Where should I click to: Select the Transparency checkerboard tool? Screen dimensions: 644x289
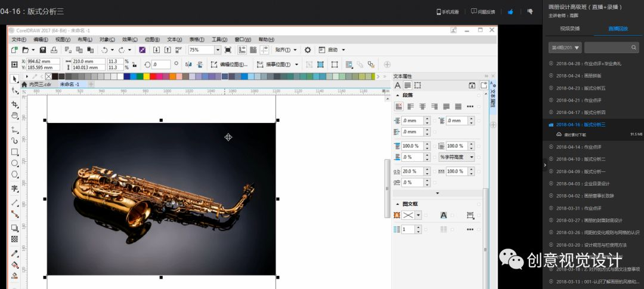15,239
